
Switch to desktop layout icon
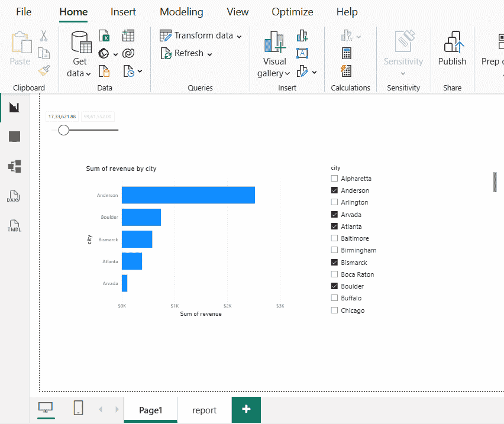(x=46, y=408)
